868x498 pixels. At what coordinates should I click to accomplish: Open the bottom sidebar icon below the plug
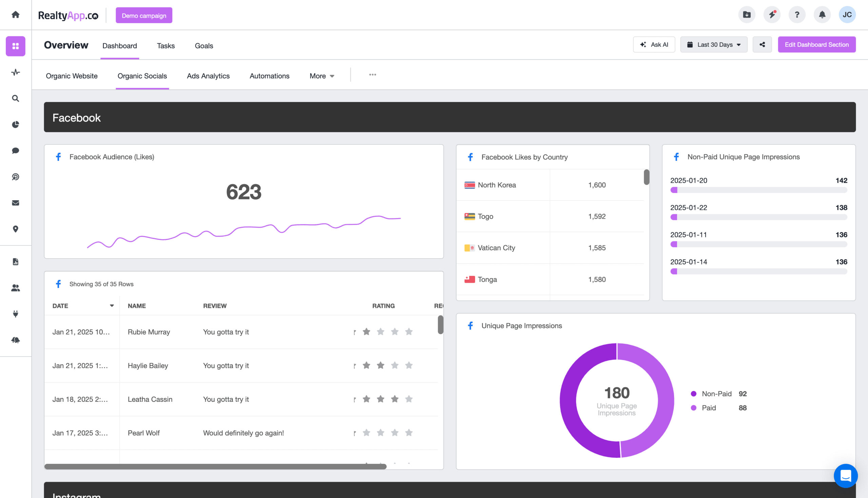(x=15, y=340)
